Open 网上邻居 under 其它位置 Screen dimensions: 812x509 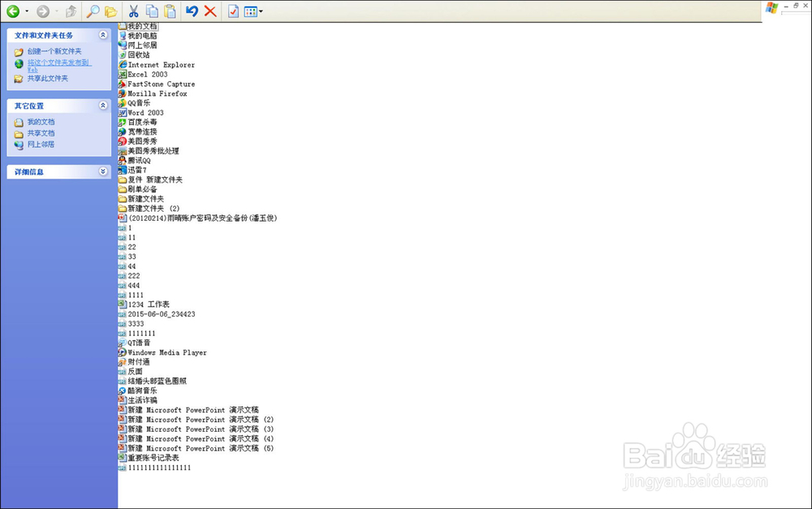point(41,145)
